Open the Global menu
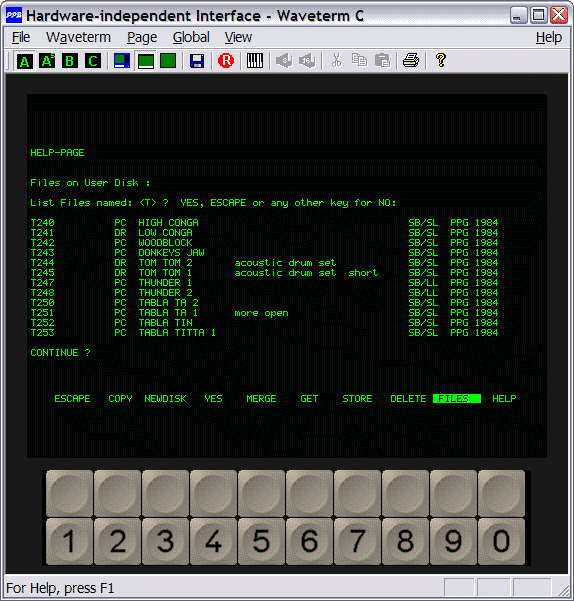This screenshot has height=601, width=574. pyautogui.click(x=191, y=37)
